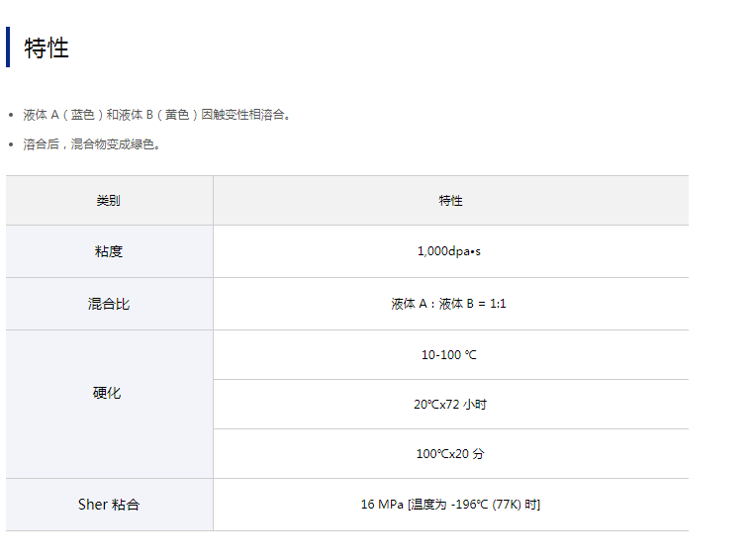Click the bullet dot before 溶合后 sentence
This screenshot has height=560, width=752.
[x=11, y=144]
